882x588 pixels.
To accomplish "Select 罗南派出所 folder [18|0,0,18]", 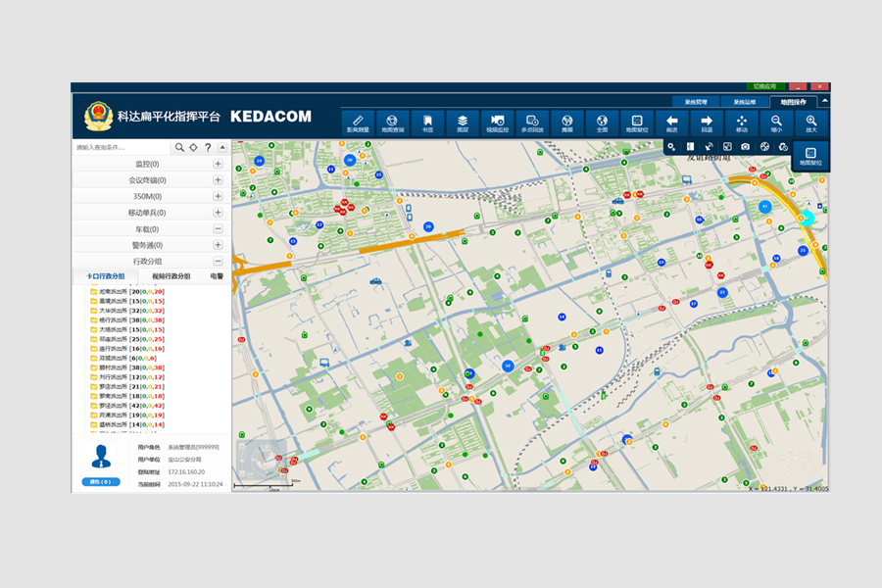I will [x=127, y=396].
